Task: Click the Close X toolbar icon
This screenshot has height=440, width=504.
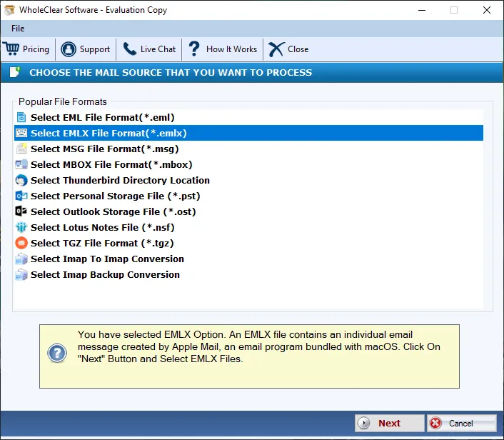Action: (x=276, y=49)
